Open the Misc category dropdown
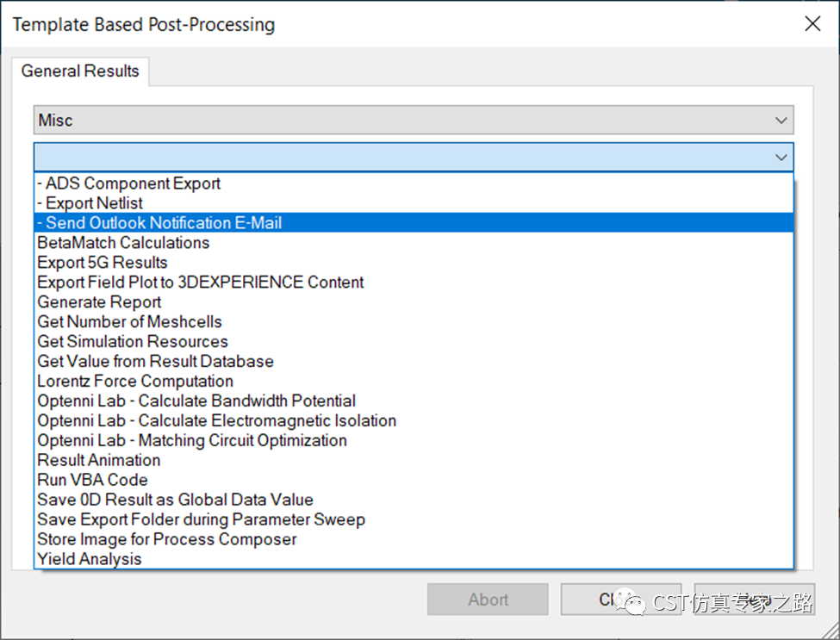 pos(413,120)
